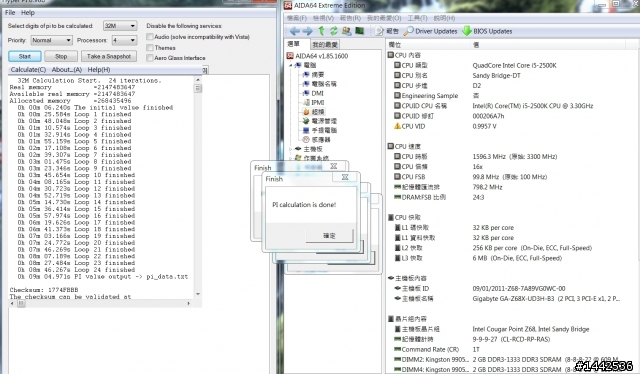Click the log scroll-down arrow
Image resolution: width=640 pixels, height=374 pixels.
click(198, 294)
